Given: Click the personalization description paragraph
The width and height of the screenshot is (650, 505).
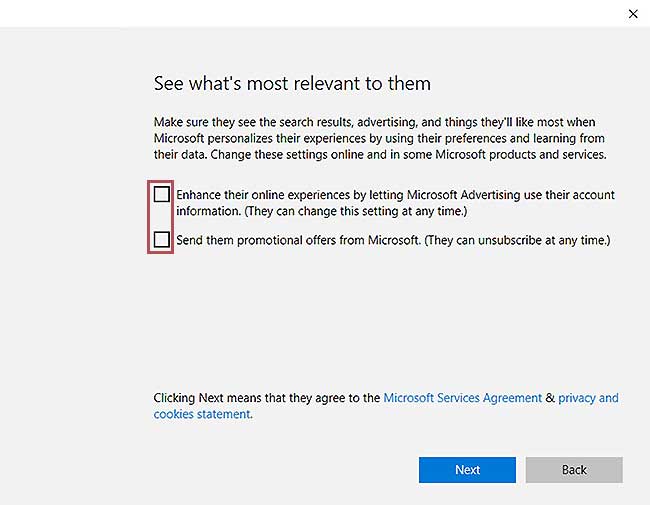Looking at the screenshot, I should tap(380, 138).
